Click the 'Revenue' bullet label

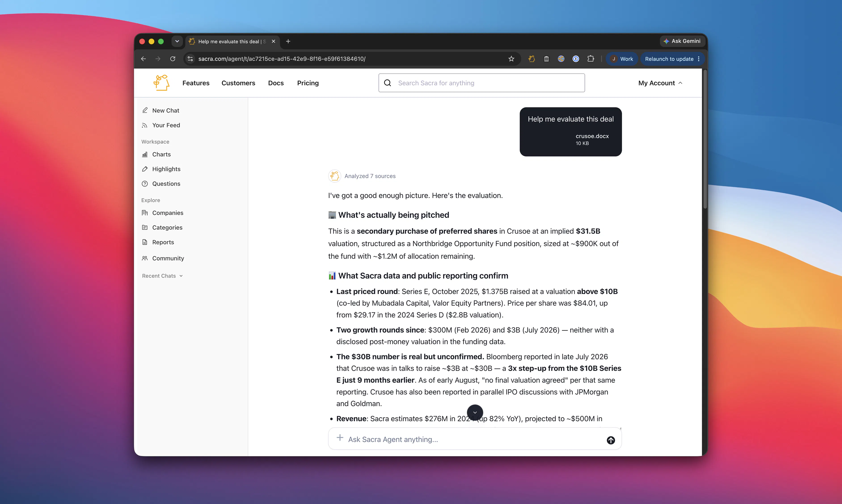point(351,418)
